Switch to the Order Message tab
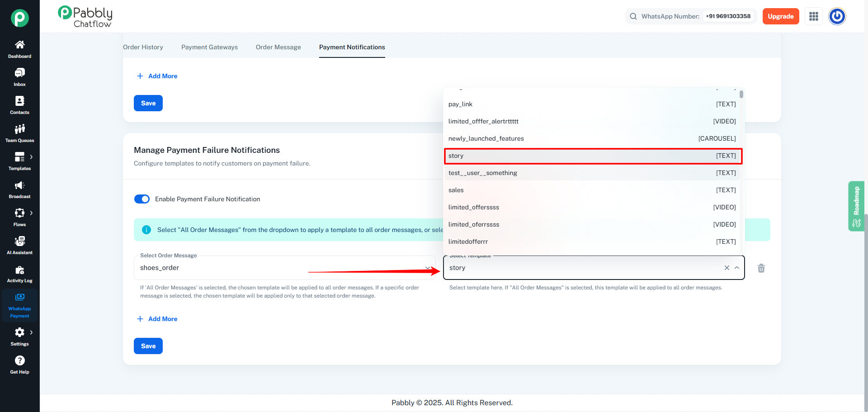 (278, 47)
